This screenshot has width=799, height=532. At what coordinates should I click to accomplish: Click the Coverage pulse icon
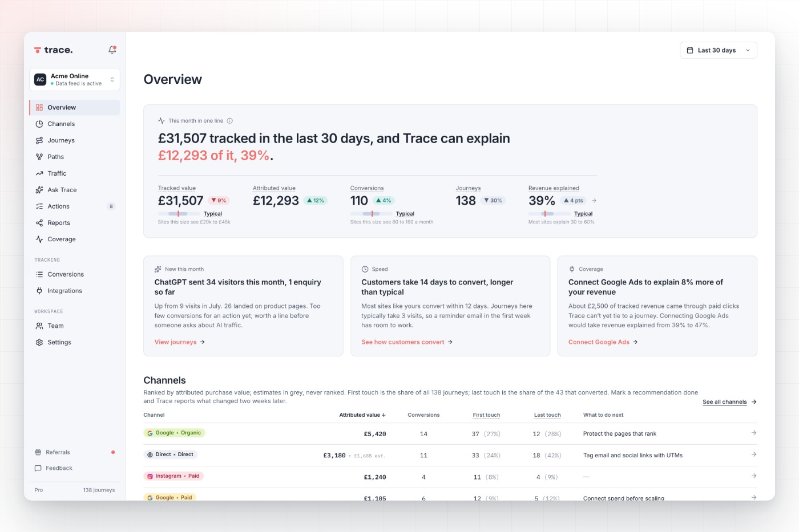39,239
